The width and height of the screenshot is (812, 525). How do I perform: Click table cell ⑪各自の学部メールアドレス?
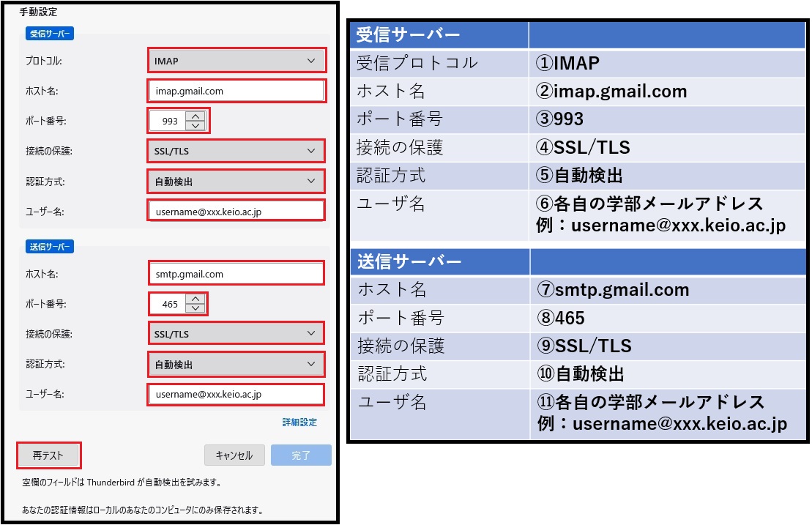(668, 414)
